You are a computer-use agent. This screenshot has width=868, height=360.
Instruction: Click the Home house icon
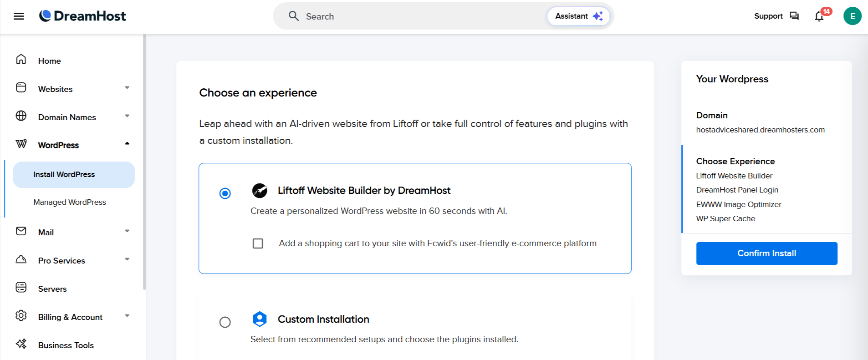pos(21,60)
